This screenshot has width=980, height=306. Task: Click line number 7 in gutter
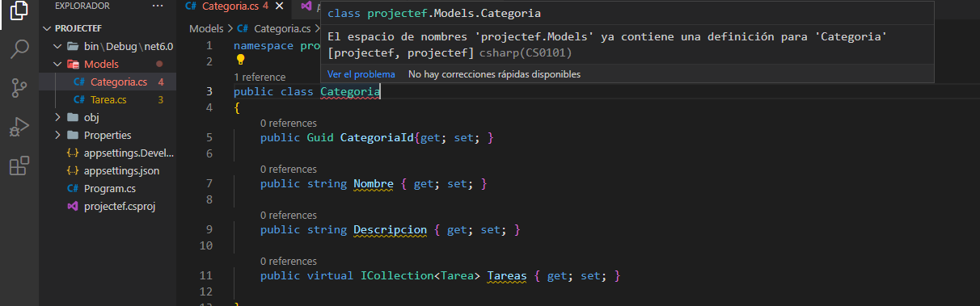209,184
